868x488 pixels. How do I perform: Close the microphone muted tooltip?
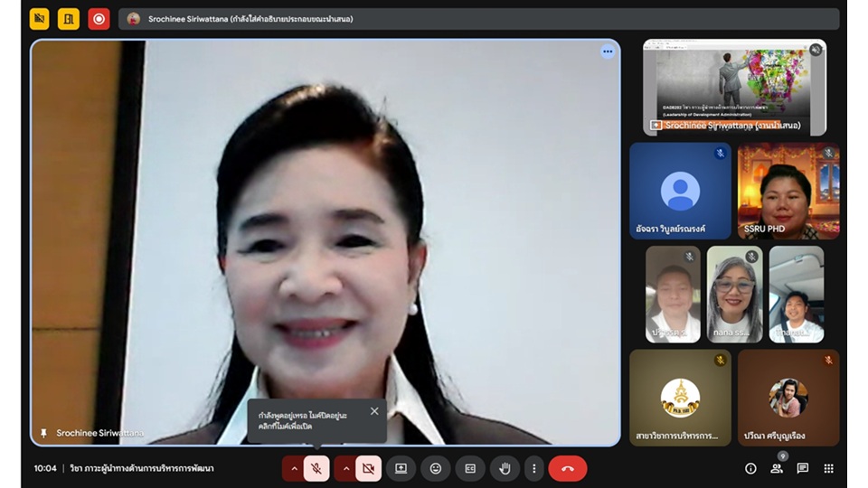(x=374, y=411)
